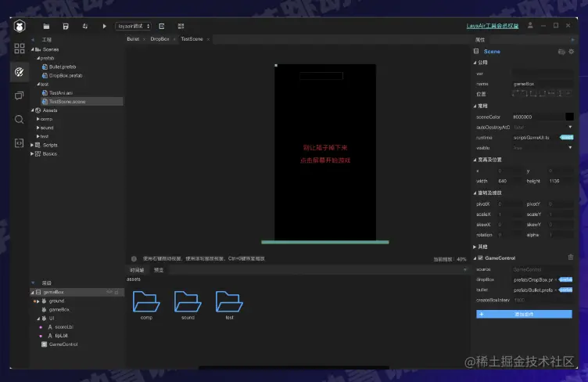Click the sceneColor hex input field
Viewport: 588px width, 382px height.
(x=538, y=117)
